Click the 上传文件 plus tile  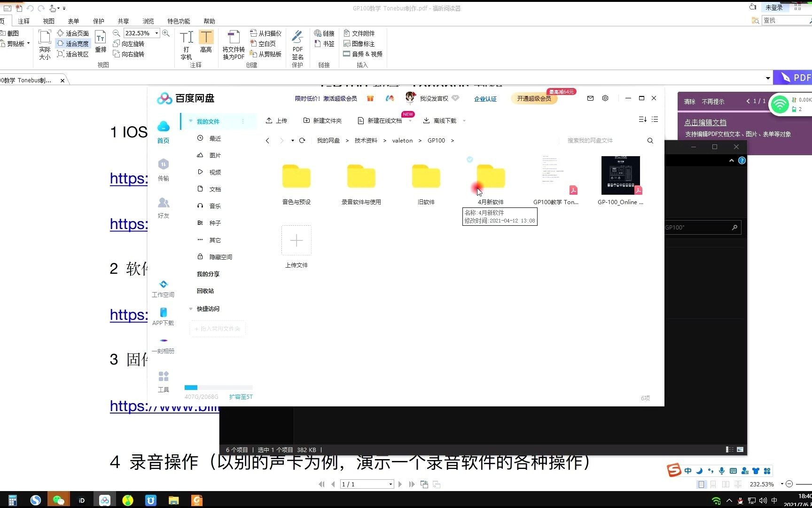coord(296,240)
